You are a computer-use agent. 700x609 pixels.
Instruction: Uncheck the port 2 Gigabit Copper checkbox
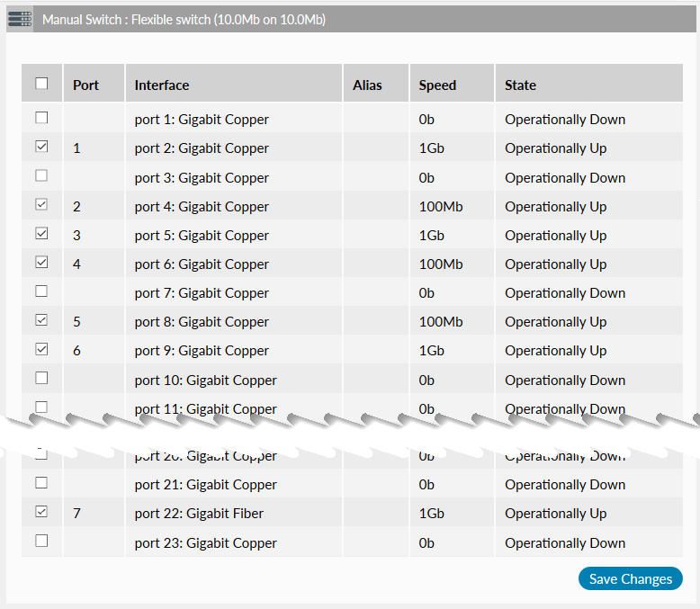click(x=41, y=147)
